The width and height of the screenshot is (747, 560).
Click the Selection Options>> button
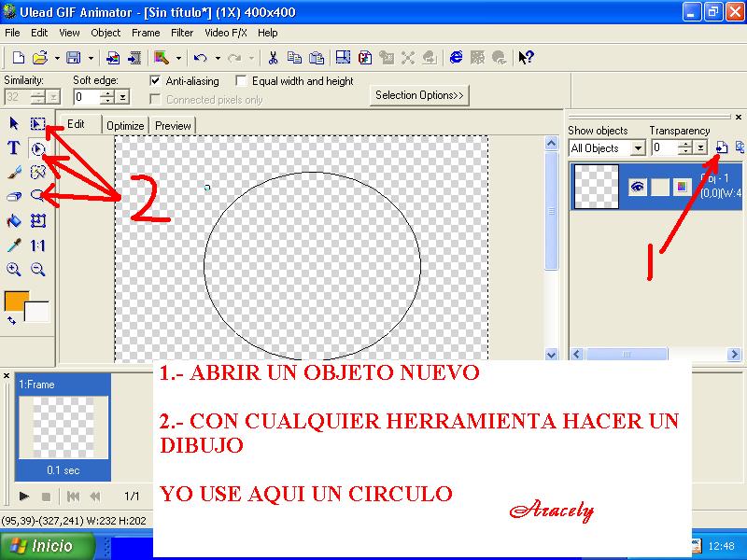[x=419, y=95]
